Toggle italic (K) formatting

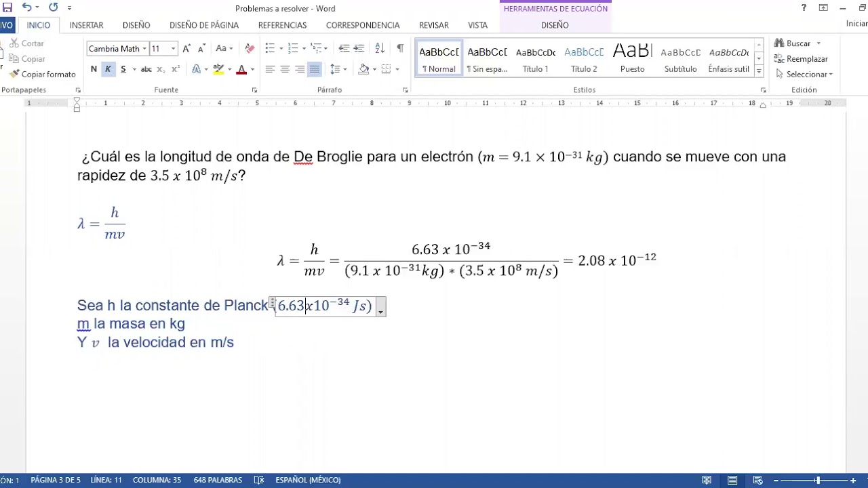click(x=108, y=69)
